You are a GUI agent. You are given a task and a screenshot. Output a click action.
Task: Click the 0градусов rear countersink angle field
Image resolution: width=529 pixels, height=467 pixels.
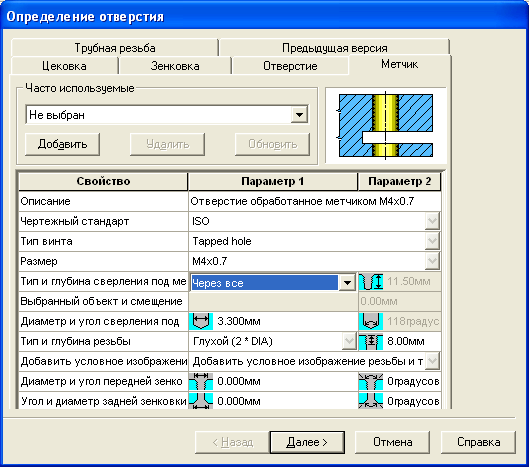point(412,401)
